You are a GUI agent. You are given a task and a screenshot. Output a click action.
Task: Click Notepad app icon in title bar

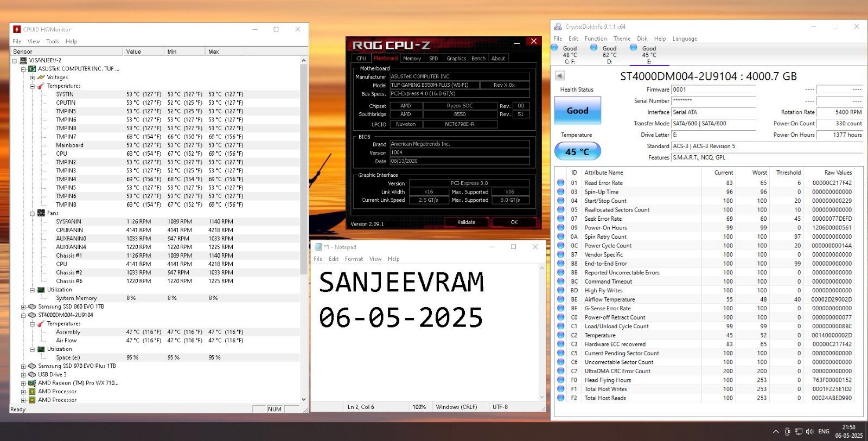point(318,247)
